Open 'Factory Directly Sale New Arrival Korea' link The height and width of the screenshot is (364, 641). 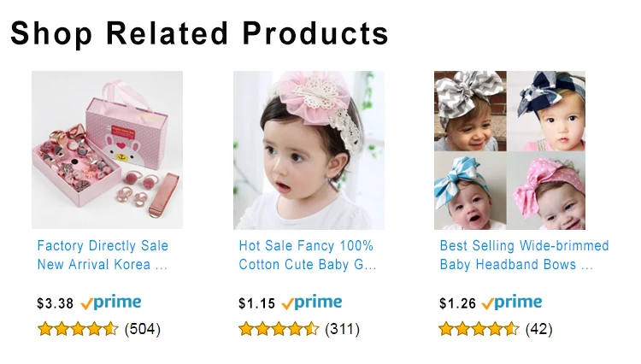pos(103,255)
